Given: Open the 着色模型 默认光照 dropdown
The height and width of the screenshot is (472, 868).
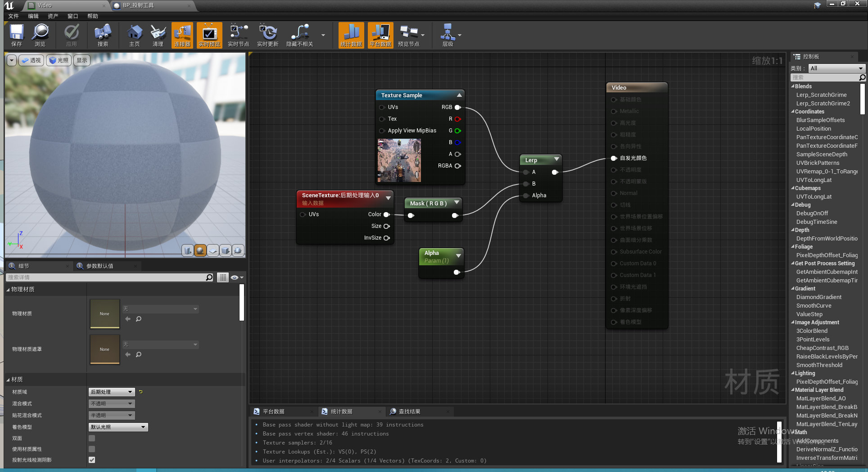Looking at the screenshot, I should tap(118, 427).
